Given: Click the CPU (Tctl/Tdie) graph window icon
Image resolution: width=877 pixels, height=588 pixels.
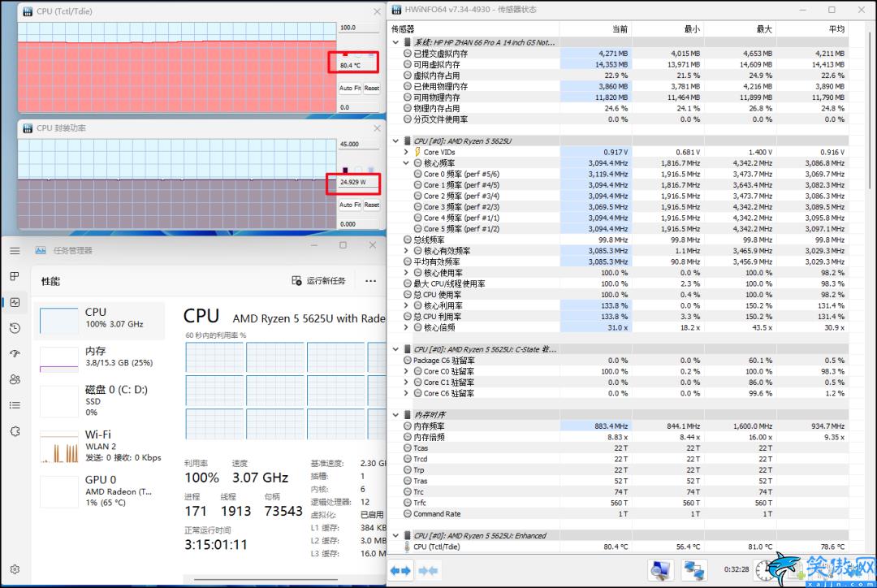Looking at the screenshot, I should tap(28, 11).
